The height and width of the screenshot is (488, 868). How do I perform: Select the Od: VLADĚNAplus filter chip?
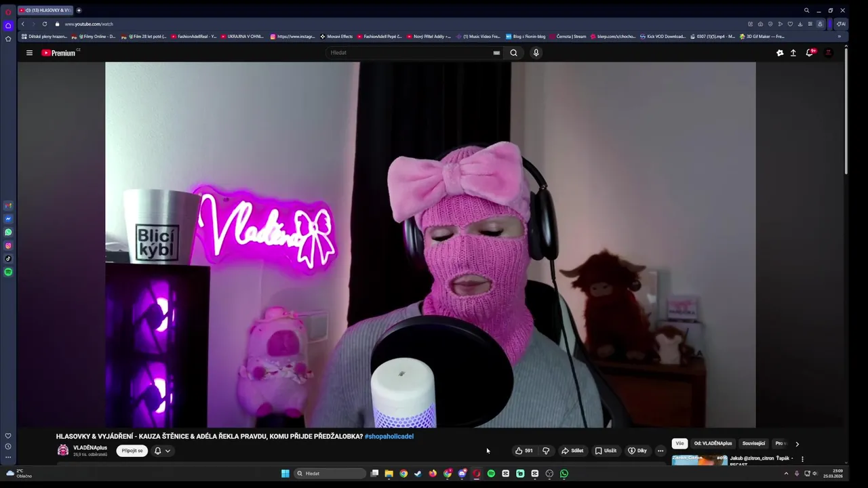pyautogui.click(x=713, y=443)
